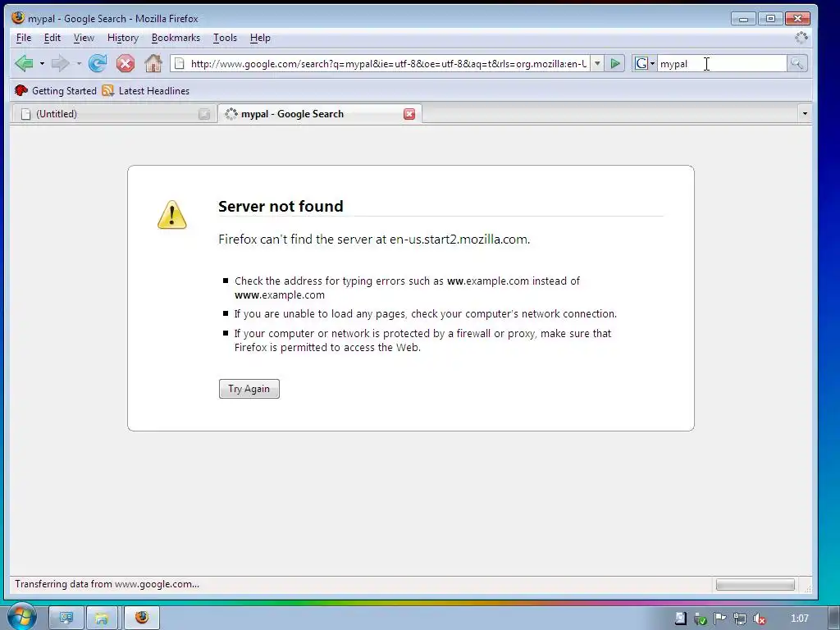Click the muted volume tray icon

(759, 619)
